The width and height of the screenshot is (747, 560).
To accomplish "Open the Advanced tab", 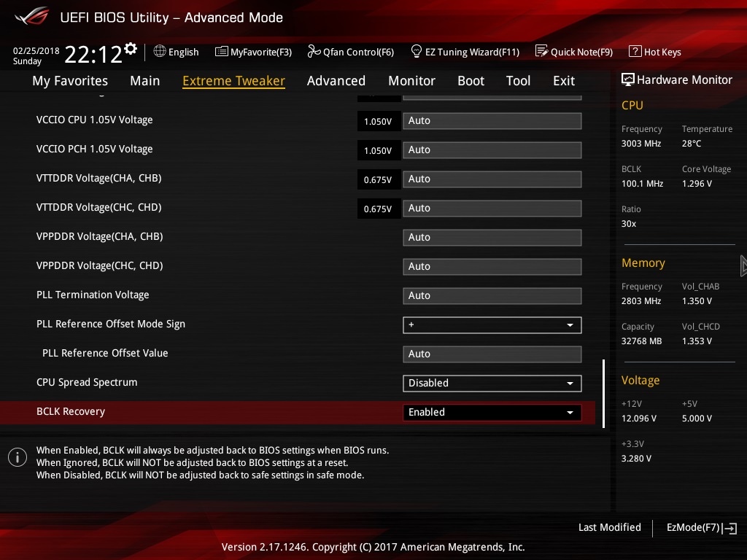I will (336, 81).
